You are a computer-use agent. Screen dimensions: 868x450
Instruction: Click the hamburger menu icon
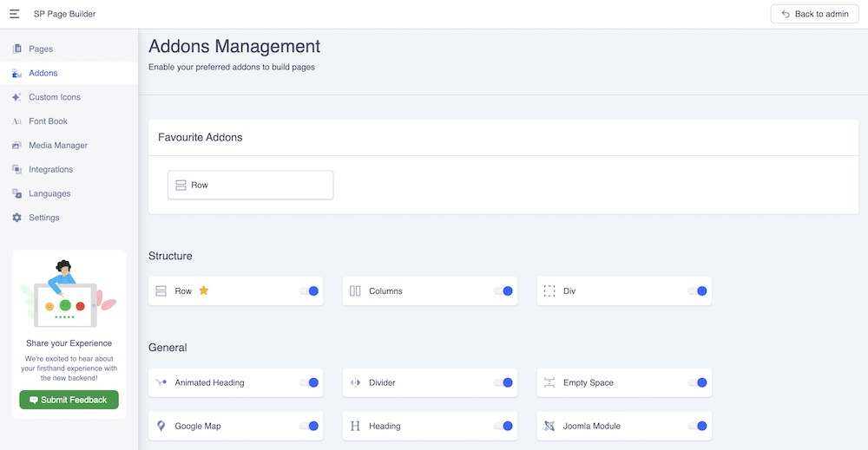(14, 14)
